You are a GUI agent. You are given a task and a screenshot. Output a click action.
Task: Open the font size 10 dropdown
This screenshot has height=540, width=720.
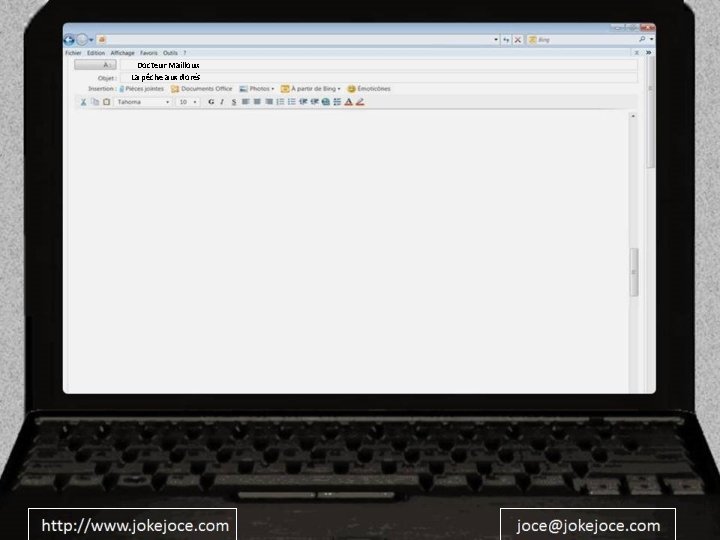coord(188,102)
